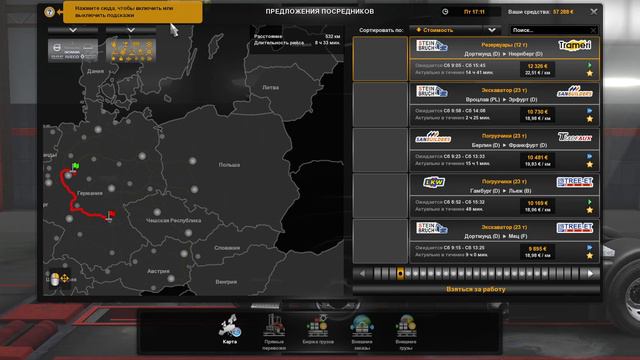Viewport: 640px width, 360px height.
Task: Click Sanbuilders logo on the Берлин job
Action: [433, 137]
